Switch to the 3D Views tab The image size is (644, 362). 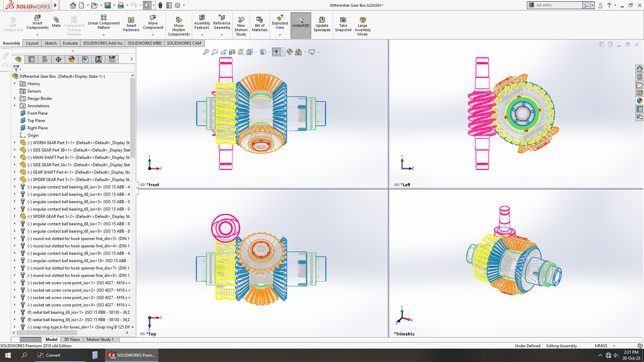point(72,340)
